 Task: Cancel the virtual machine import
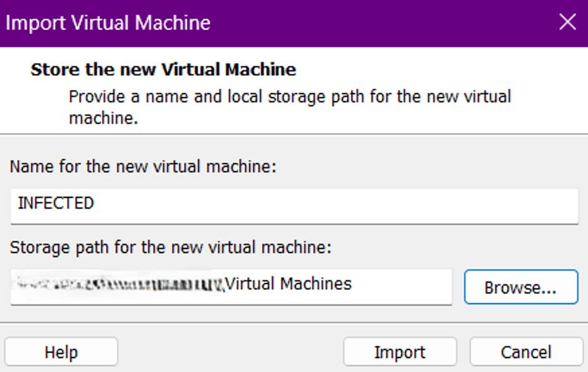(526, 352)
